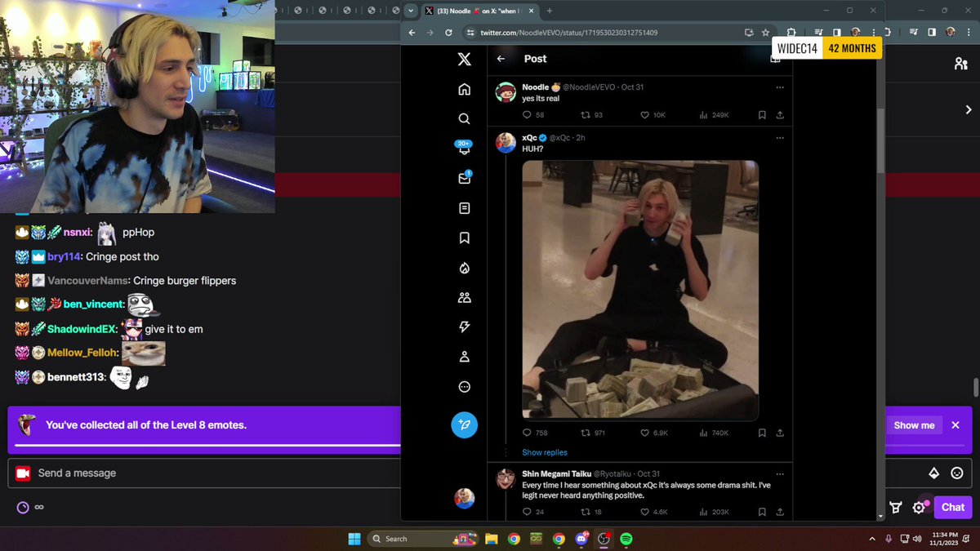Open more options on xQc's post
This screenshot has height=551, width=980.
point(779,137)
